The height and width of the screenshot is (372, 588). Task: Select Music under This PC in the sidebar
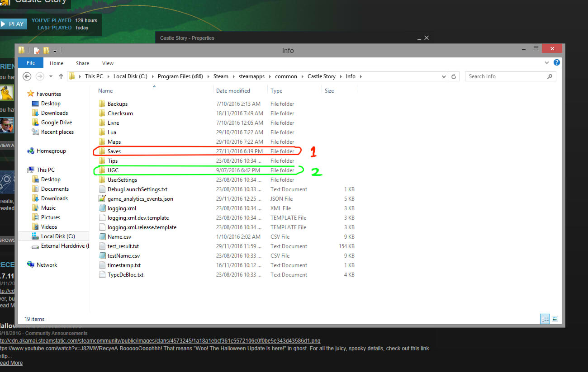tap(48, 208)
